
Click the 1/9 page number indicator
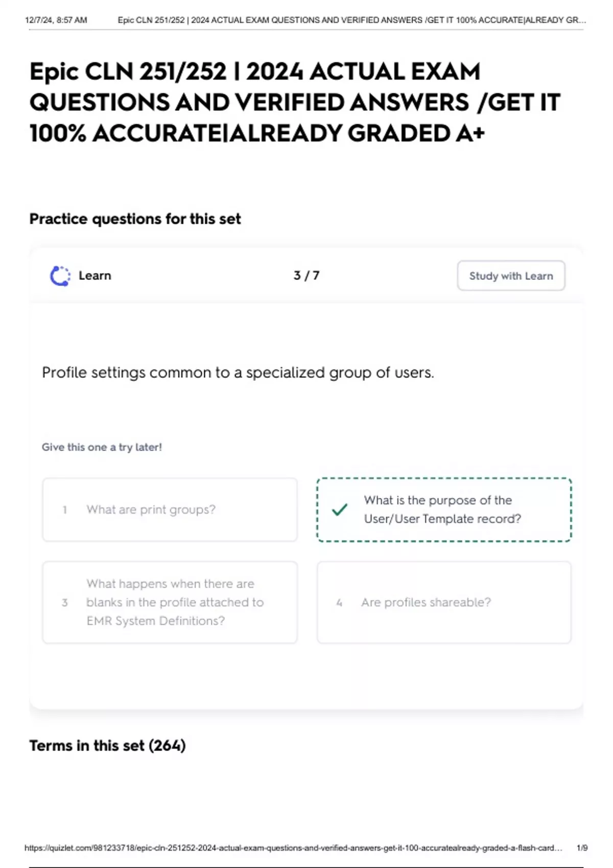(x=582, y=848)
